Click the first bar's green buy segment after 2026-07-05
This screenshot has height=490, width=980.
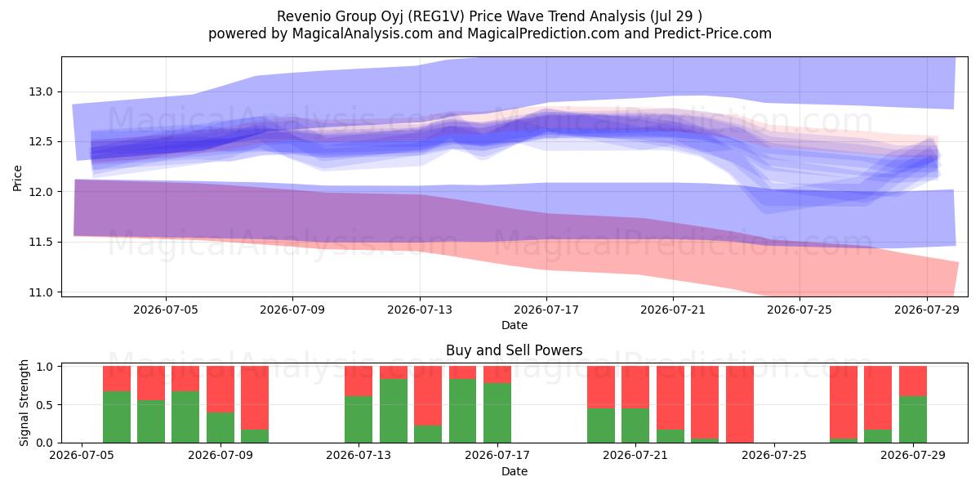tap(117, 417)
